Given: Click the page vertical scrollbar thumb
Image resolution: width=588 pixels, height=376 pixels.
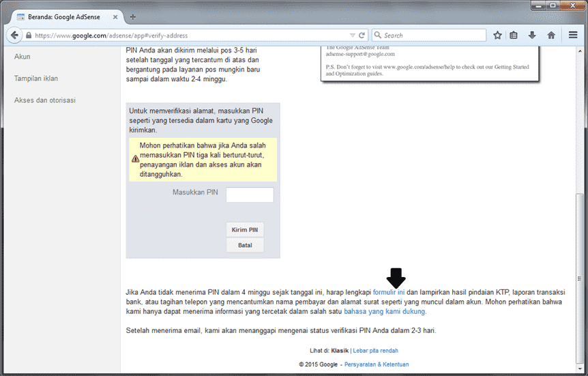Looking at the screenshot, I should 580,278.
